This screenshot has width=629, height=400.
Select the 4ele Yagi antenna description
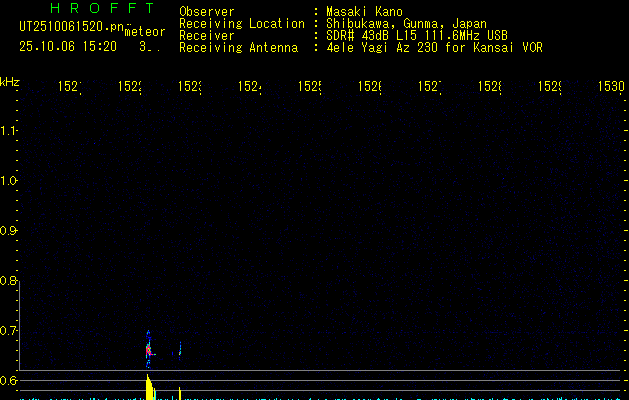point(434,47)
